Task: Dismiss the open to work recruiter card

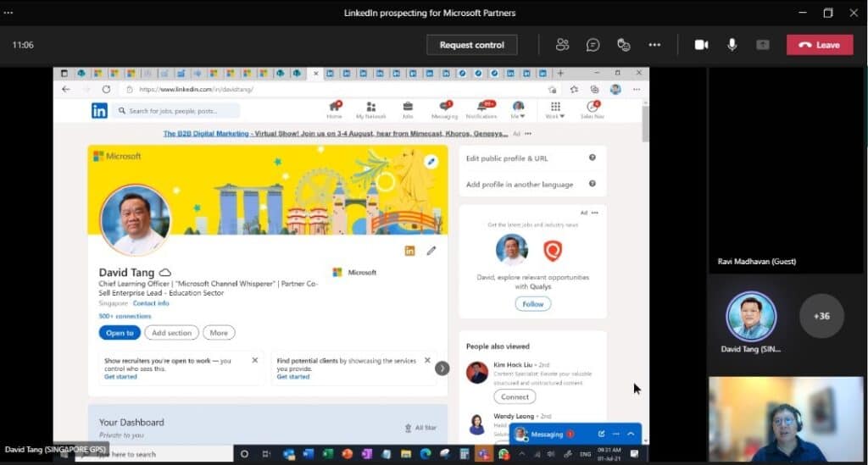Action: (254, 360)
